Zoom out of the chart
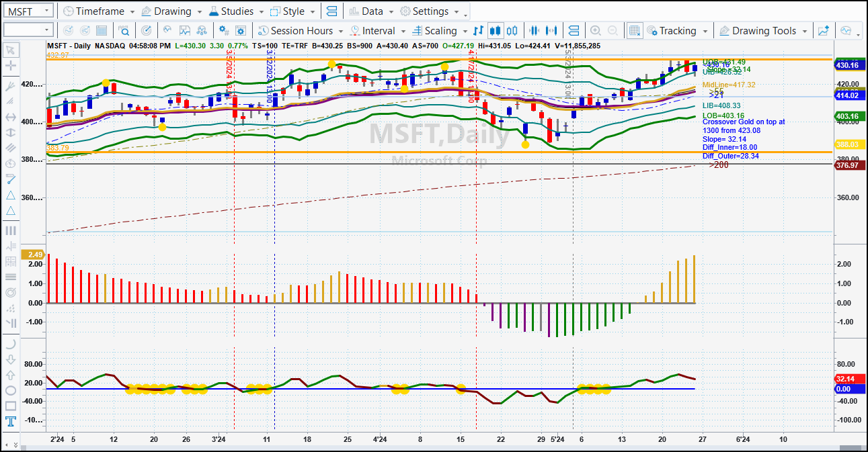 613,30
